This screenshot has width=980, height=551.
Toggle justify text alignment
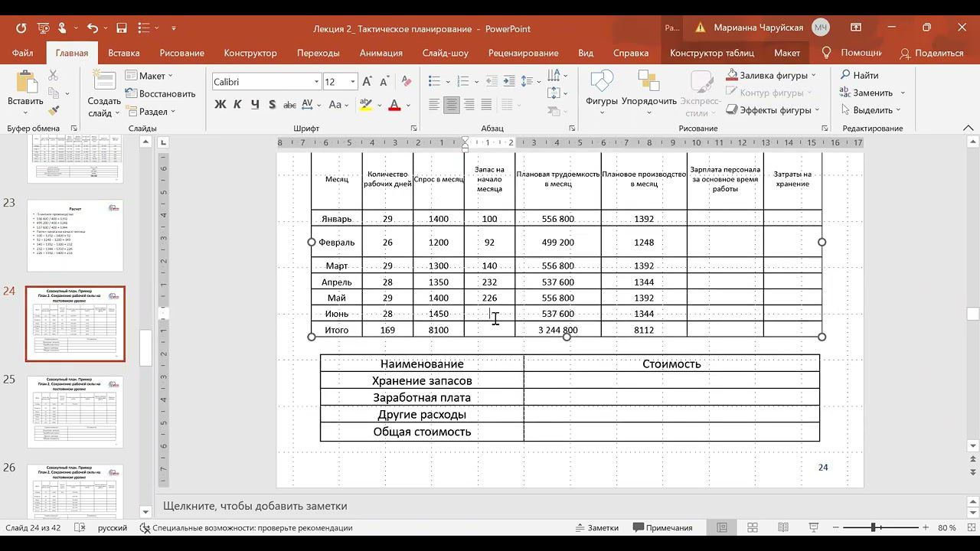tap(487, 105)
